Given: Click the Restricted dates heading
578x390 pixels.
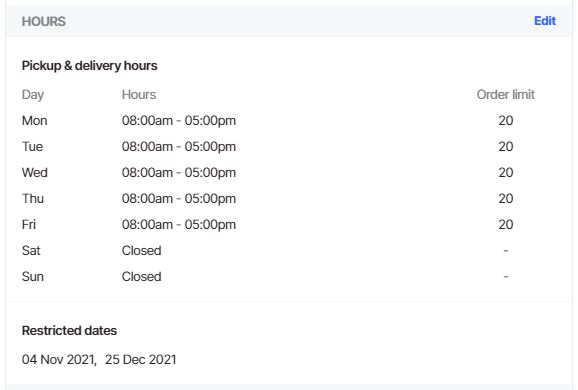Looking at the screenshot, I should click(x=69, y=331).
